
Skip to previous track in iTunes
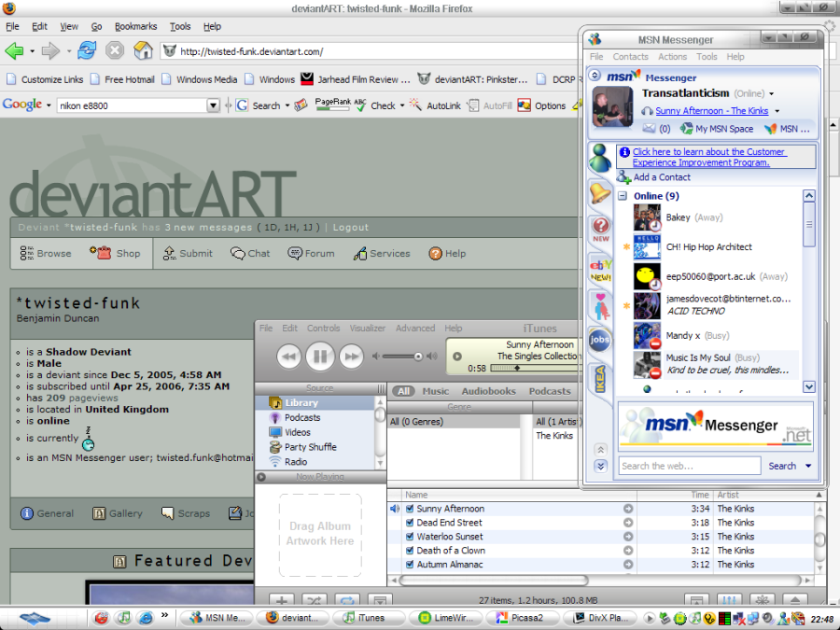click(289, 357)
